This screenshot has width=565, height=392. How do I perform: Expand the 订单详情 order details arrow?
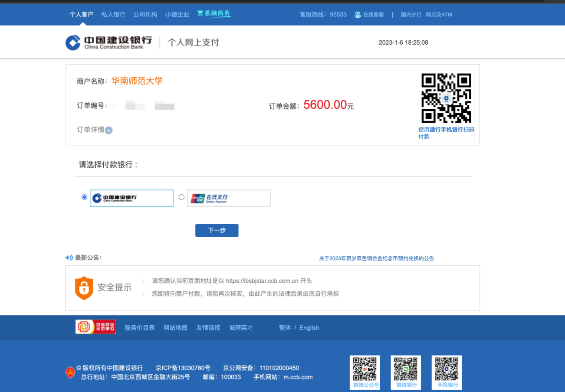pos(109,130)
